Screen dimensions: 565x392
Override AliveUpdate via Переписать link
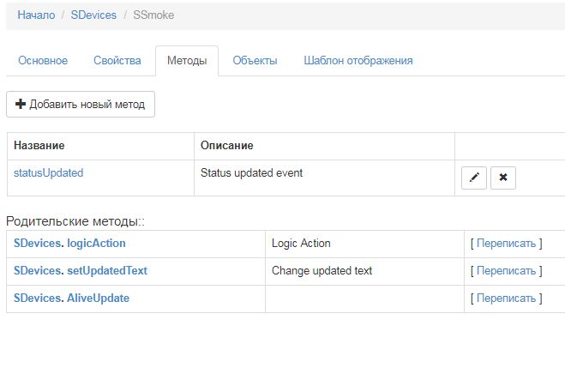pos(506,298)
